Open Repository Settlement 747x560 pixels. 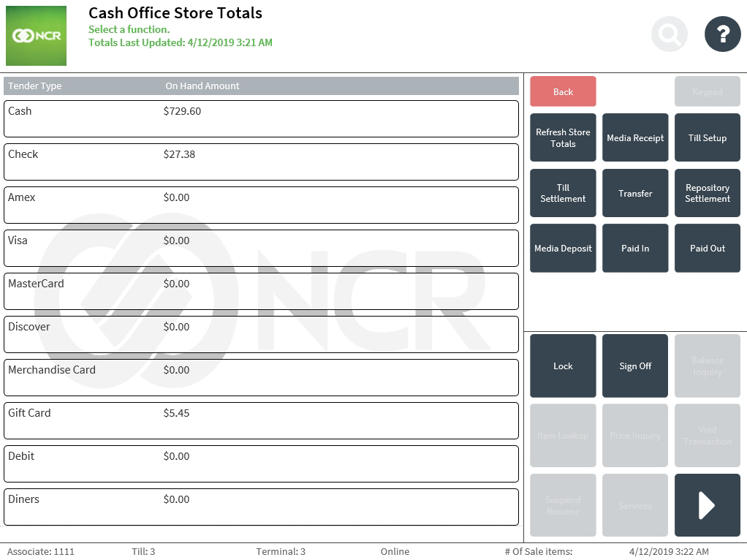click(707, 193)
